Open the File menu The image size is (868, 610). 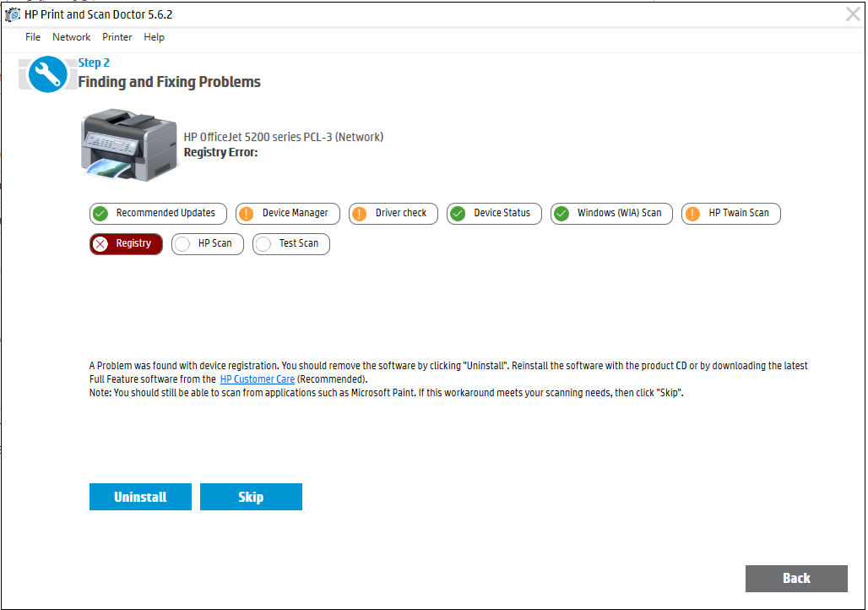click(33, 37)
